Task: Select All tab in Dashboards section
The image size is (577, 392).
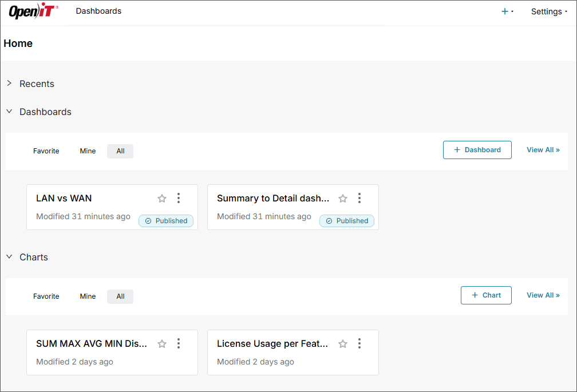Action: click(120, 151)
